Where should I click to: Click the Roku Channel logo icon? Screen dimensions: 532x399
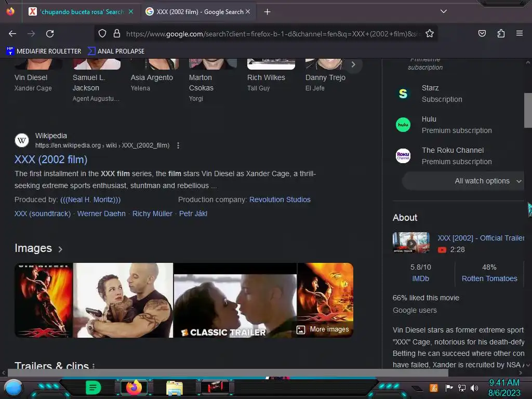coord(403,156)
